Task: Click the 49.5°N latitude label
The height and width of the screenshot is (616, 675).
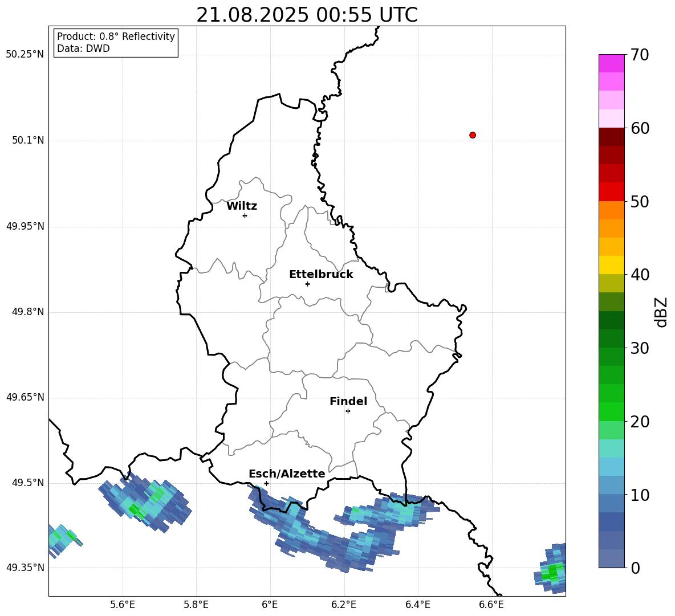Action: click(28, 483)
